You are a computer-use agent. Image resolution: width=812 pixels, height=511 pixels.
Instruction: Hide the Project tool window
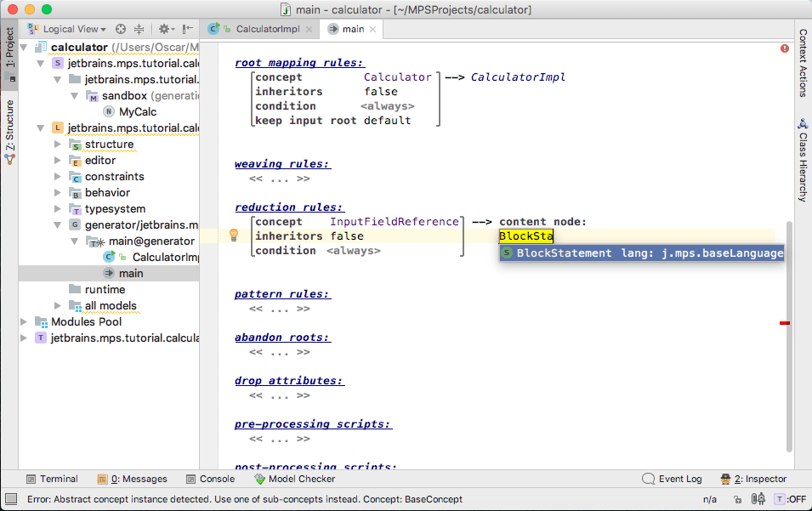[187, 29]
